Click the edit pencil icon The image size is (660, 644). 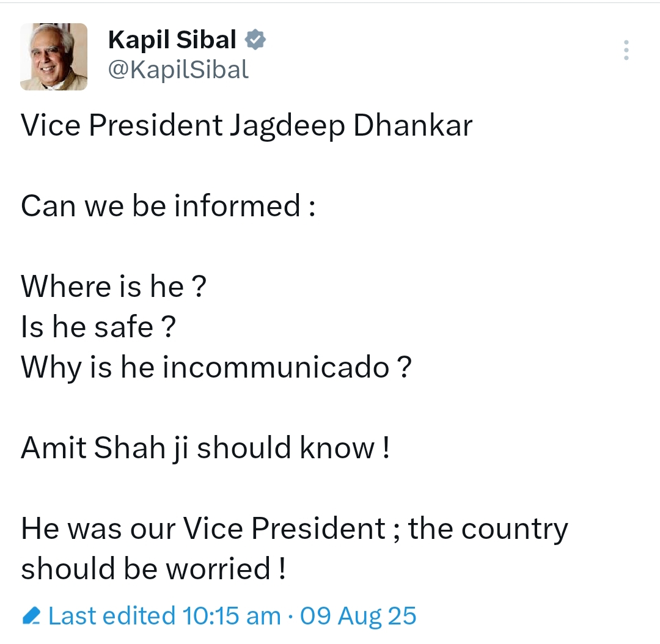pos(31,615)
